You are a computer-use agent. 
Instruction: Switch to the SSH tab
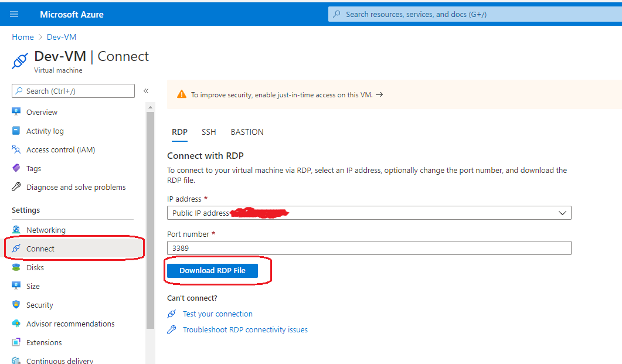click(x=209, y=132)
